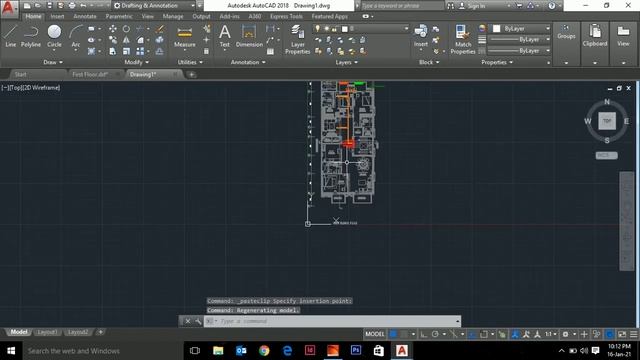The height and width of the screenshot is (360, 640).
Task: Toggle 2D object snap in status bar
Action: (x=484, y=334)
